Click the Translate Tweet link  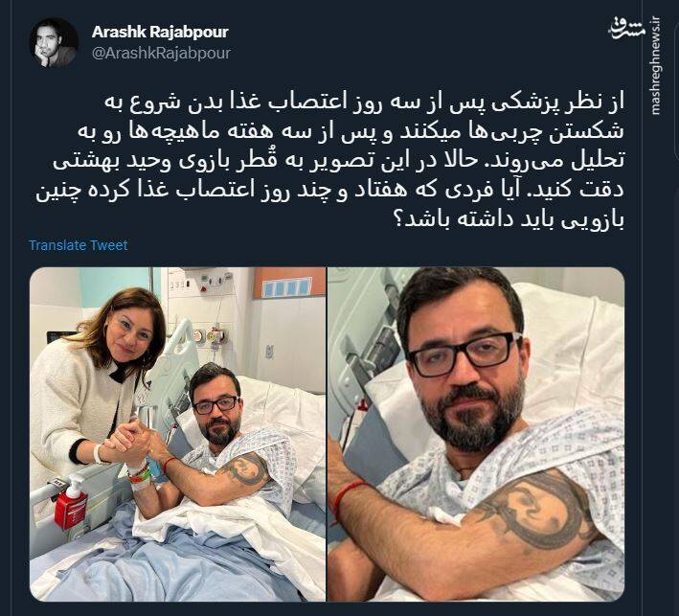(79, 245)
